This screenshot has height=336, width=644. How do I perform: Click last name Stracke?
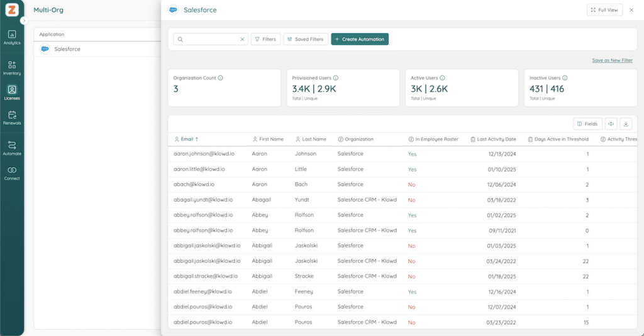(x=304, y=276)
